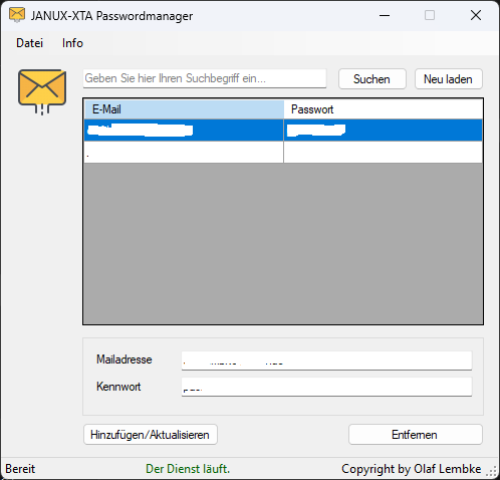This screenshot has height=480, width=500.
Task: Open the Info menu
Action: tap(72, 43)
